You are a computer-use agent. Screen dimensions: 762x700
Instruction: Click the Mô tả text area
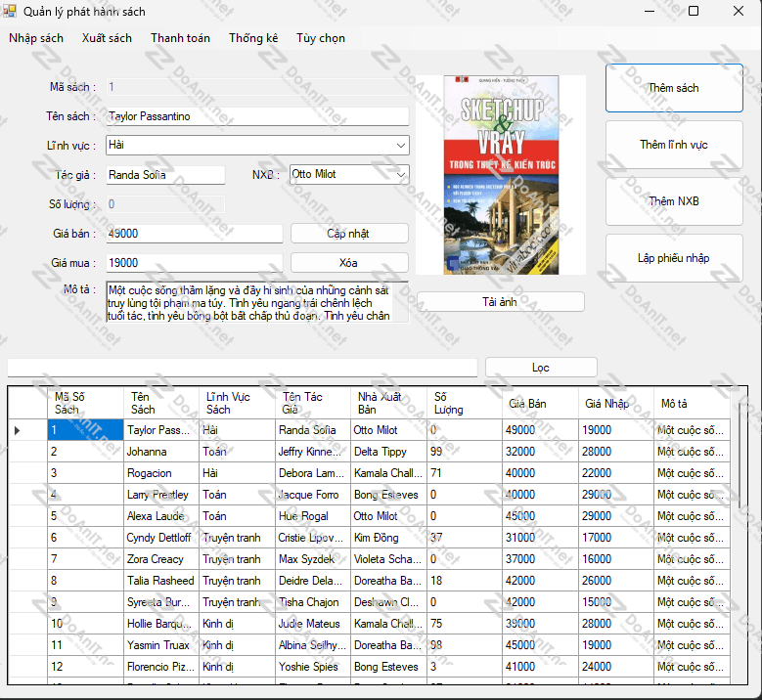coord(257,302)
